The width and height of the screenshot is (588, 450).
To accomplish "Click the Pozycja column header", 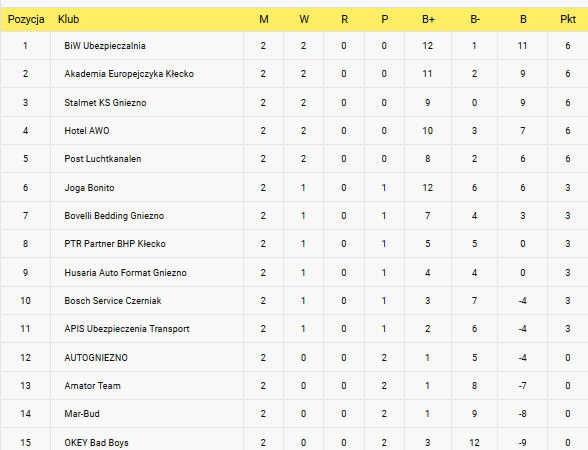I will tap(26, 20).
